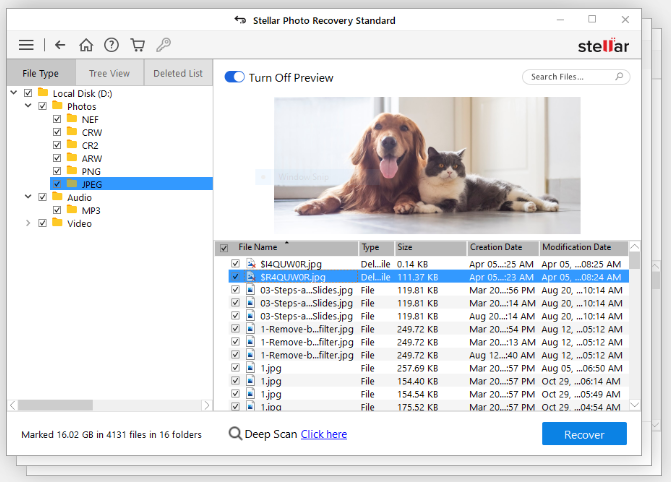Click the search magnifier icon
The height and width of the screenshot is (482, 671).
pyautogui.click(x=619, y=77)
